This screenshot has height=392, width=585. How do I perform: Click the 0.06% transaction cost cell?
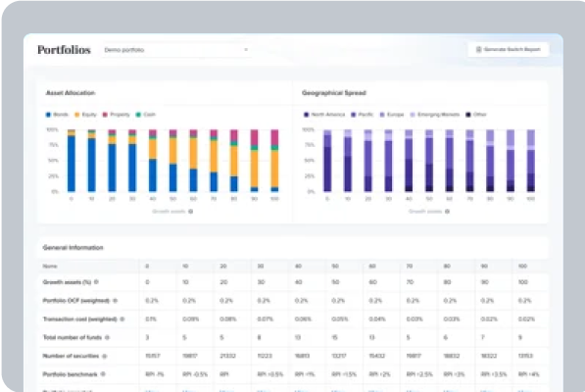coord(303,319)
